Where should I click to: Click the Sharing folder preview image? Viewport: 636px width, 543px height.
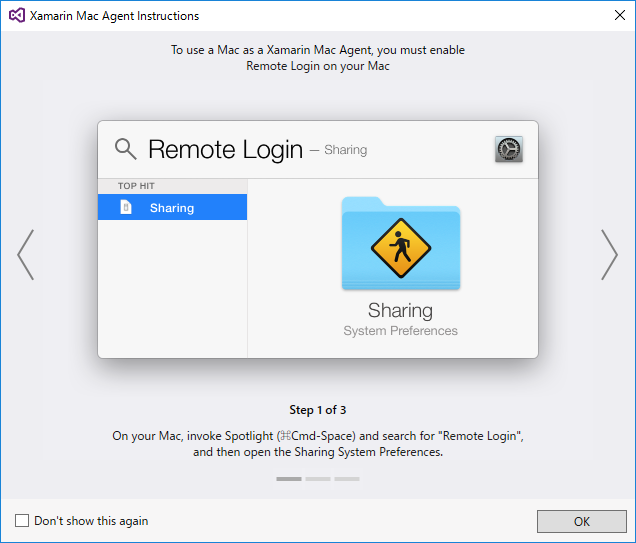click(x=401, y=243)
